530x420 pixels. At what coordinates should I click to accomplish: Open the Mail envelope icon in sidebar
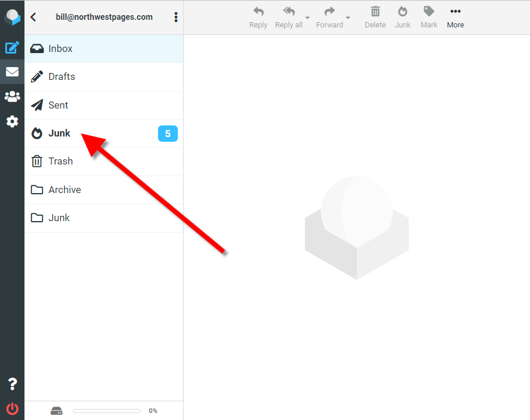coord(12,72)
